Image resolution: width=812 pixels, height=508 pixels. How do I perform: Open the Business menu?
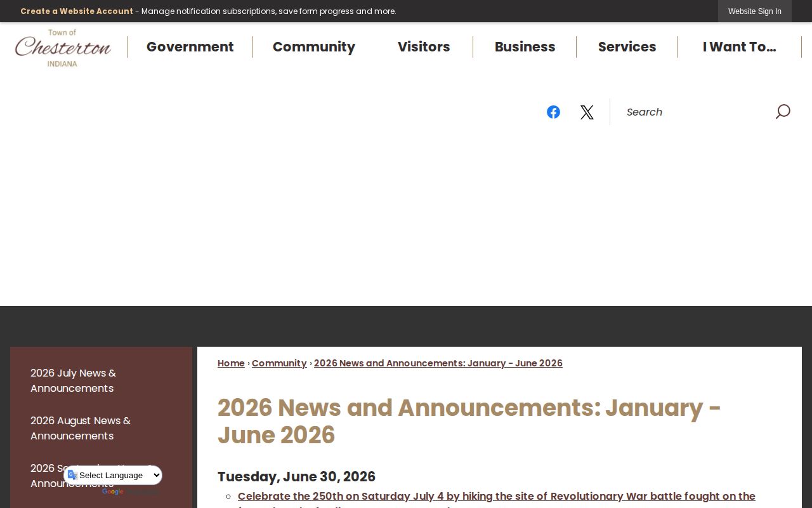pos(525,47)
